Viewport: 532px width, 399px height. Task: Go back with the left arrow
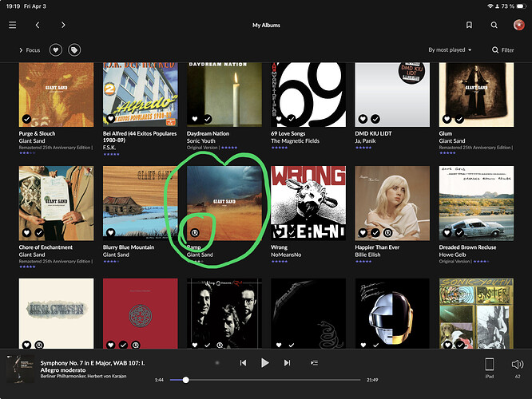click(38, 25)
